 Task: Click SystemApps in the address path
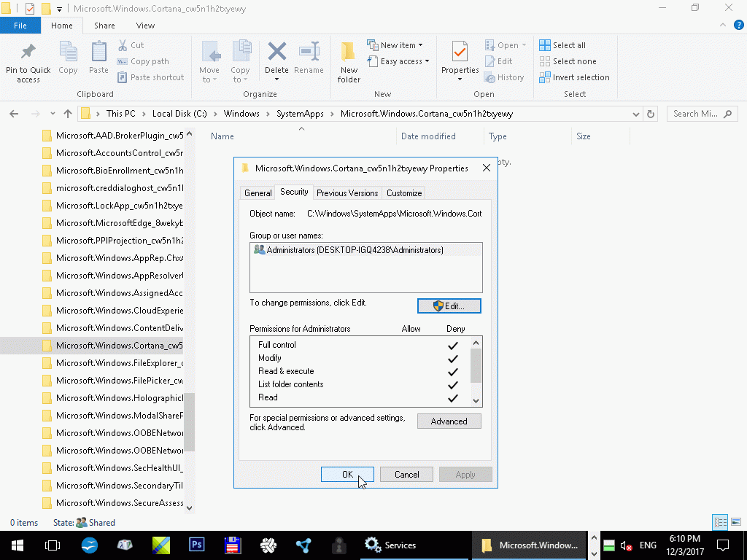pos(300,114)
